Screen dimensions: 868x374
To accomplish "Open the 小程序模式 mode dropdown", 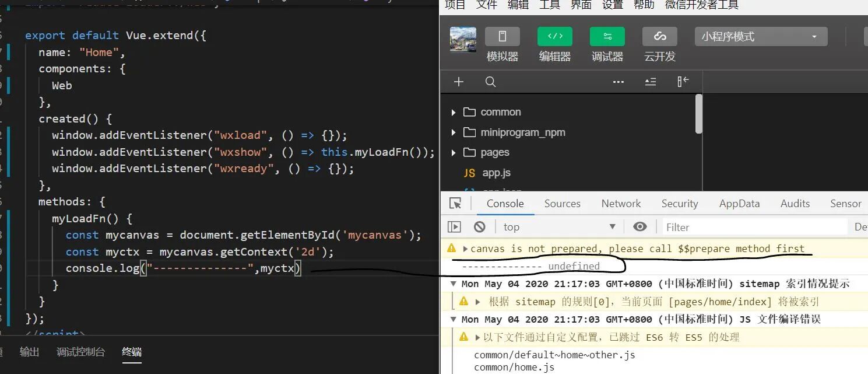I will (x=761, y=36).
